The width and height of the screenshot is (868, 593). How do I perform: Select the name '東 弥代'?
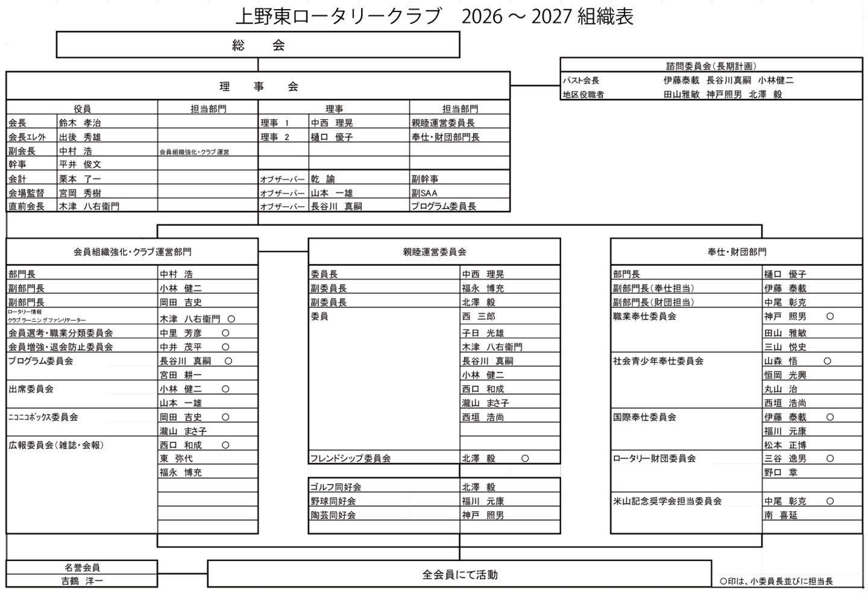click(176, 459)
